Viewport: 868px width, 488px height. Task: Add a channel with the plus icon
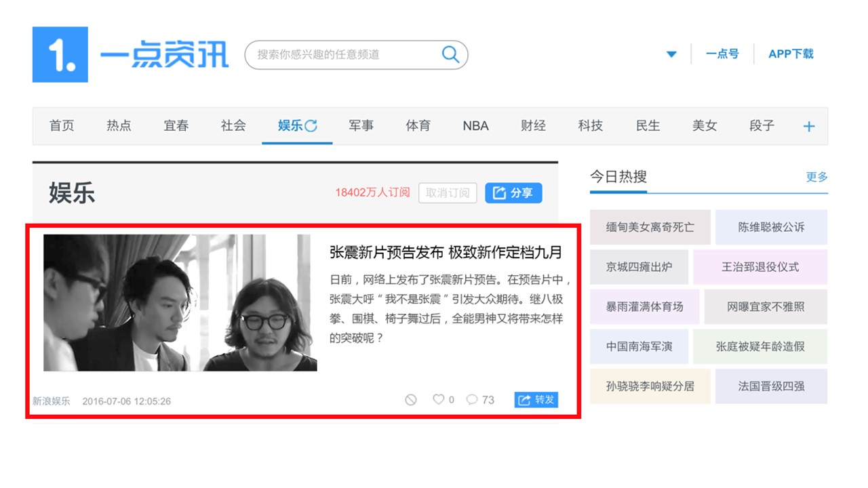tap(808, 126)
